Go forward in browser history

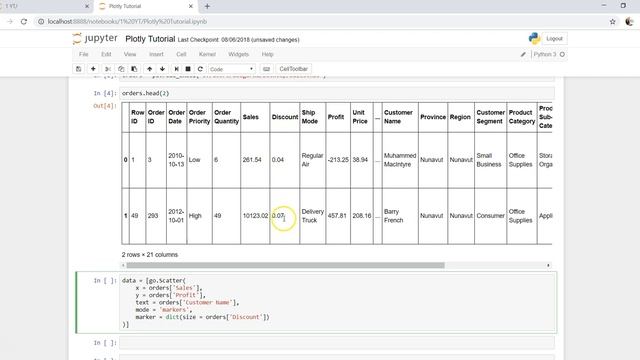10,22
